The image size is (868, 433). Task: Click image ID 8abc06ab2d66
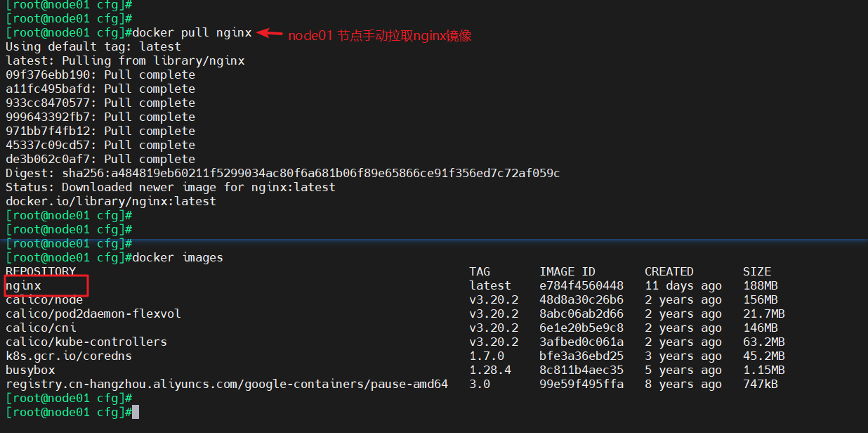point(581,314)
